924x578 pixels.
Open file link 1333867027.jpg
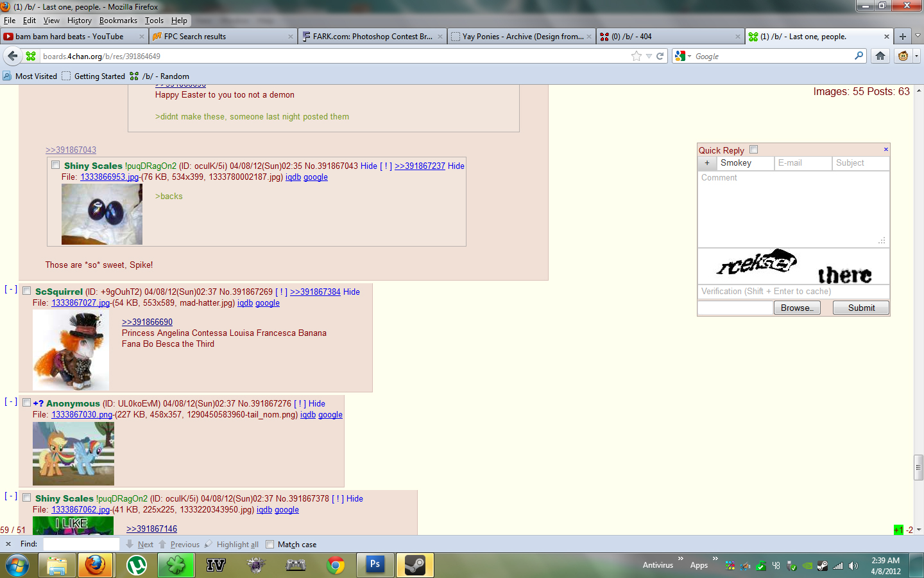point(80,303)
